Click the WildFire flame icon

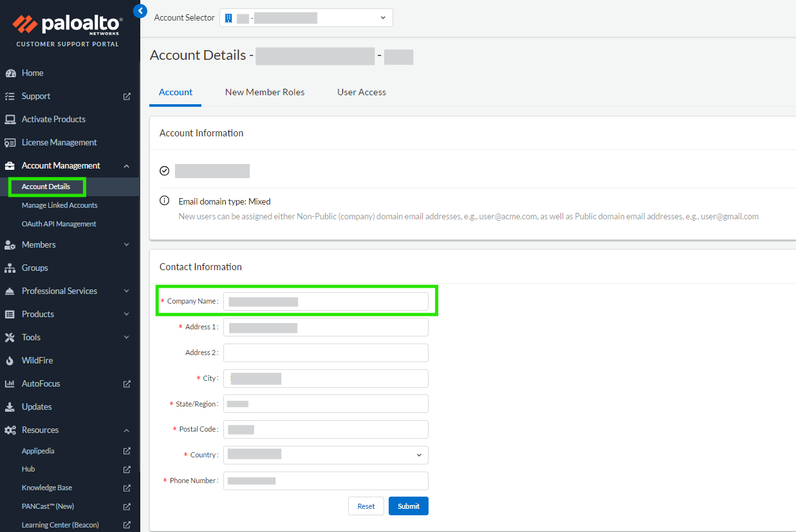(x=10, y=361)
